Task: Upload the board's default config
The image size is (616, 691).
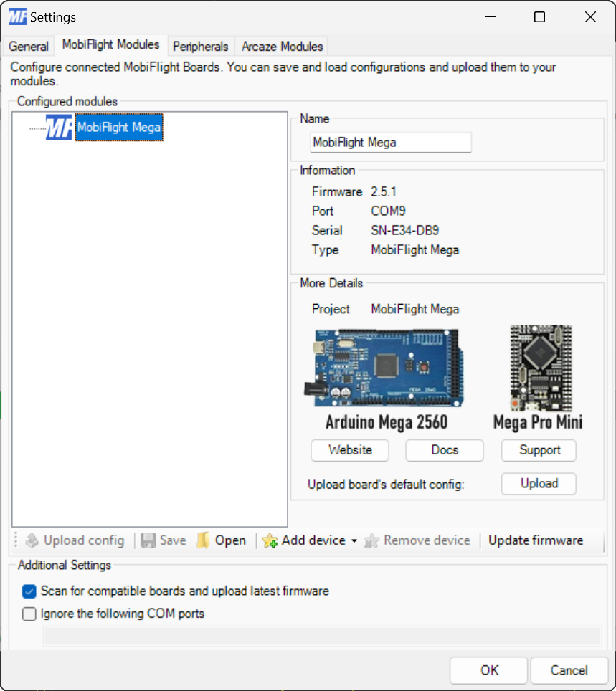Action: pos(538,484)
